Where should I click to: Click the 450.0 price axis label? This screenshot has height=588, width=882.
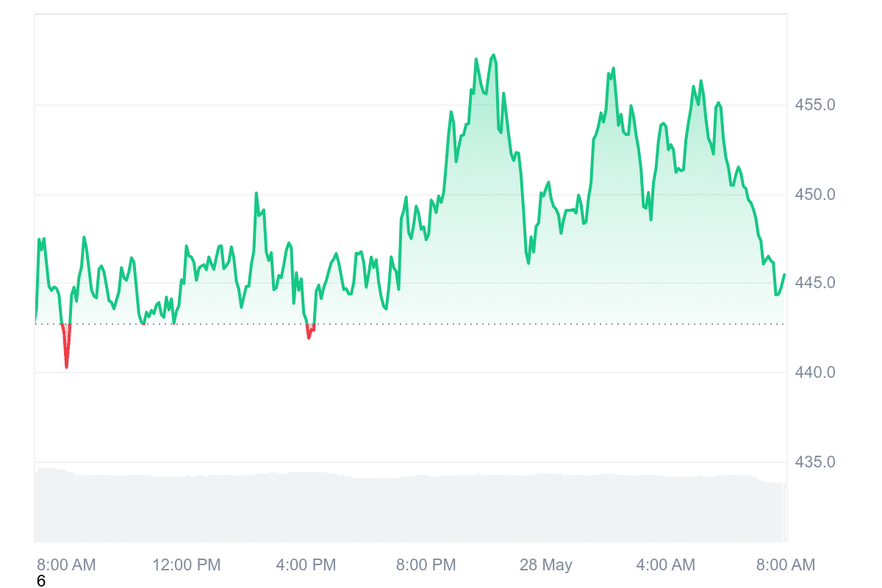815,195
